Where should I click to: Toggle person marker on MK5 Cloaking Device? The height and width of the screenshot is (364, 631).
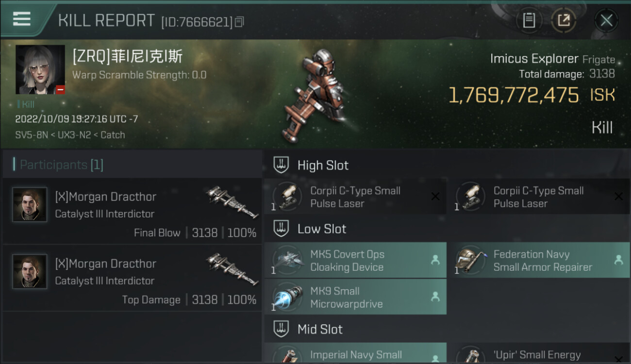[x=435, y=260]
